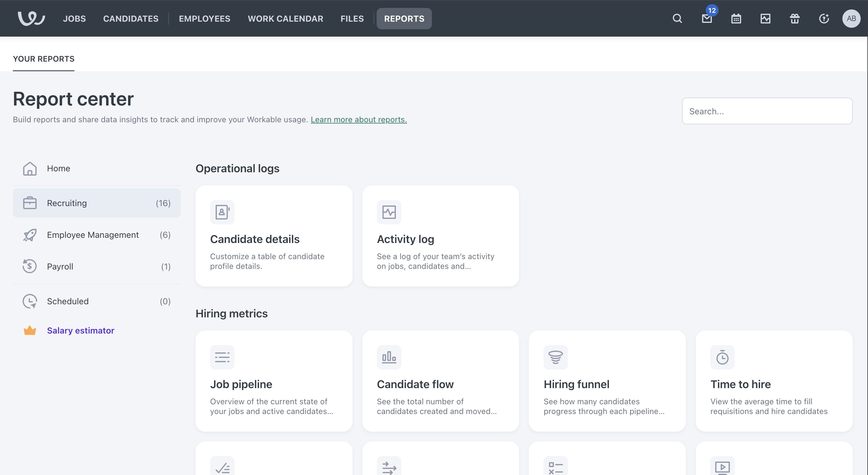Open the calendar icon in top bar
Image resolution: width=868 pixels, height=475 pixels.
736,19
